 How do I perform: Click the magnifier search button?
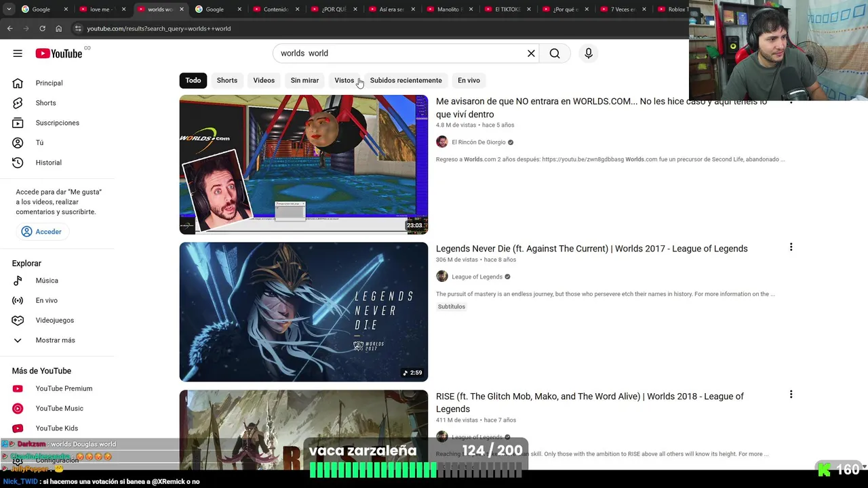[555, 54]
